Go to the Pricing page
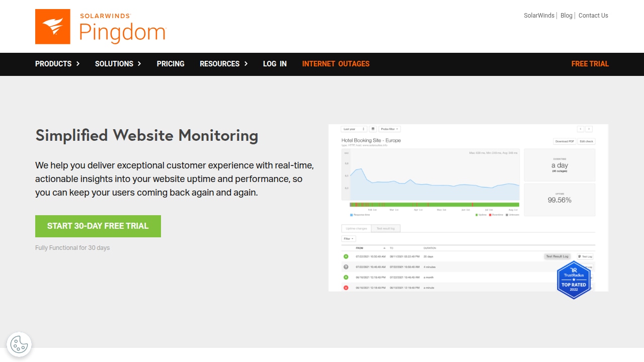This screenshot has height=362, width=644. pos(171,64)
